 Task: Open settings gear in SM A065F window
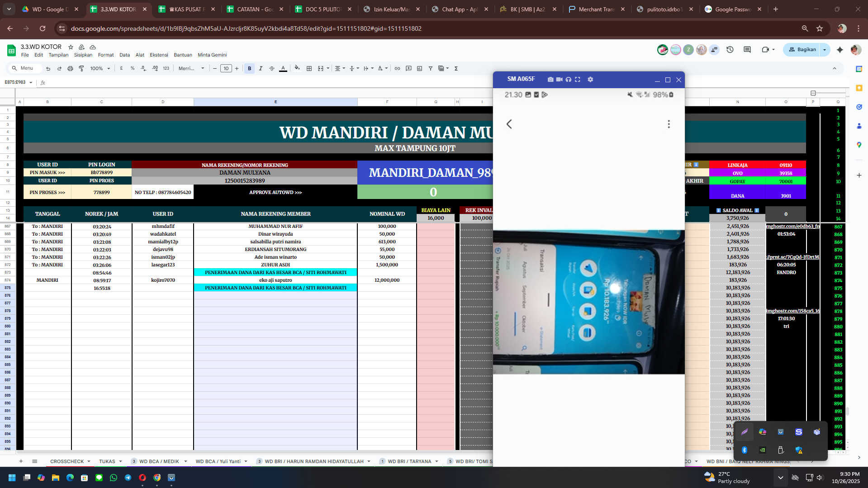(x=590, y=80)
